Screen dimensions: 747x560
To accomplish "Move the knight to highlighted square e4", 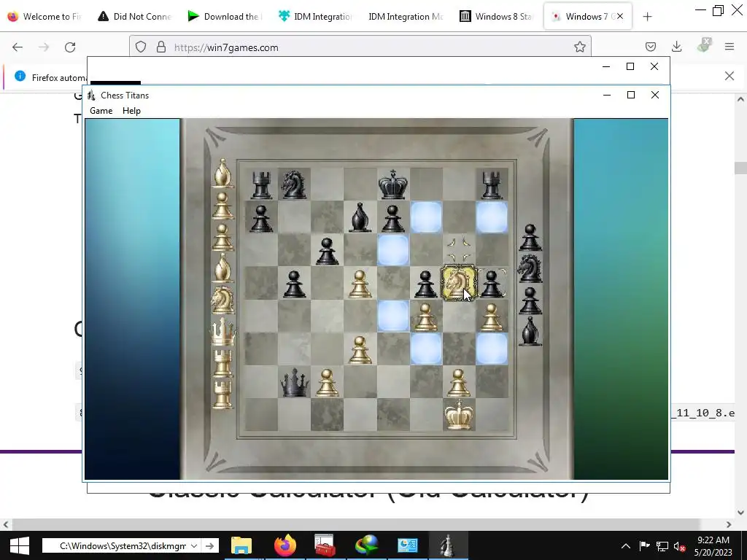I will 393,316.
